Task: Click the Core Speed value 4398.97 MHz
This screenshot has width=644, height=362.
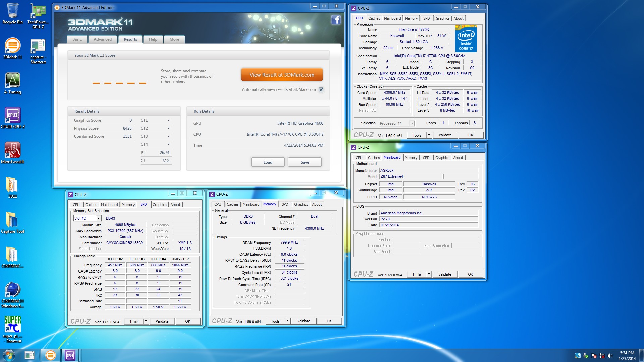Action: coord(394,92)
